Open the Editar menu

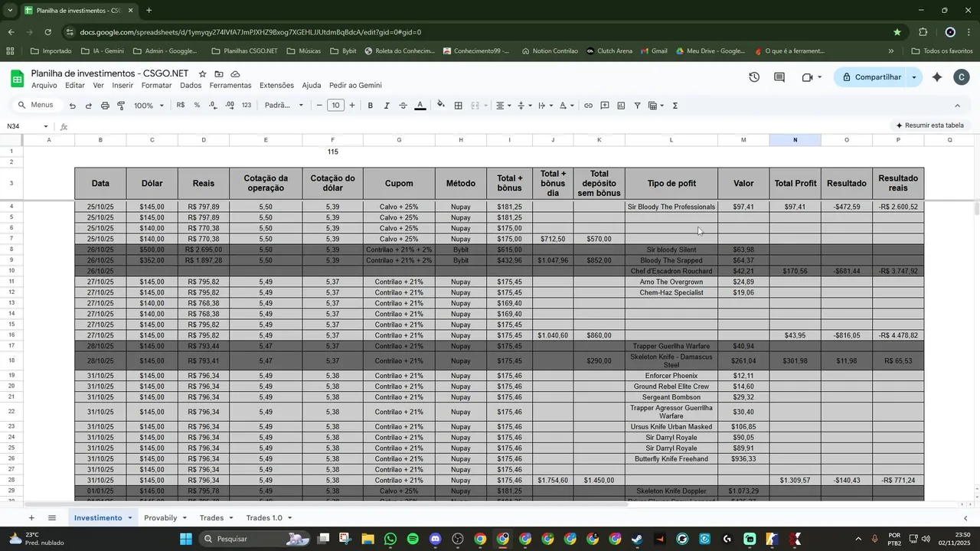(75, 86)
